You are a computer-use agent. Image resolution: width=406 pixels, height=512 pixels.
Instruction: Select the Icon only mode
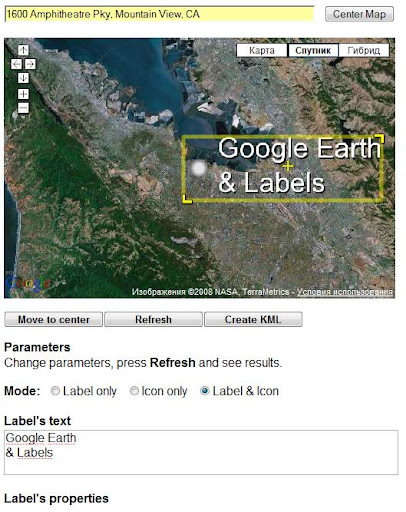(x=134, y=391)
